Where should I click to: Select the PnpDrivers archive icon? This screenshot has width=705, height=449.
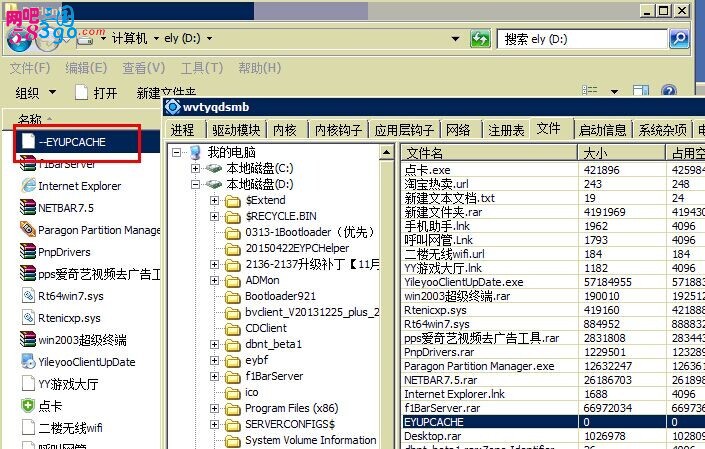click(28, 251)
